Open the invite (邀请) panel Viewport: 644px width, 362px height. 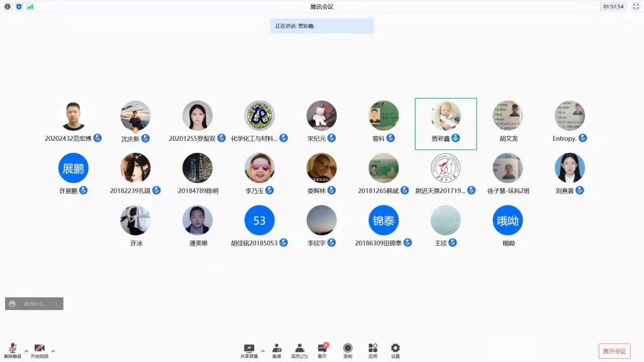click(x=277, y=350)
